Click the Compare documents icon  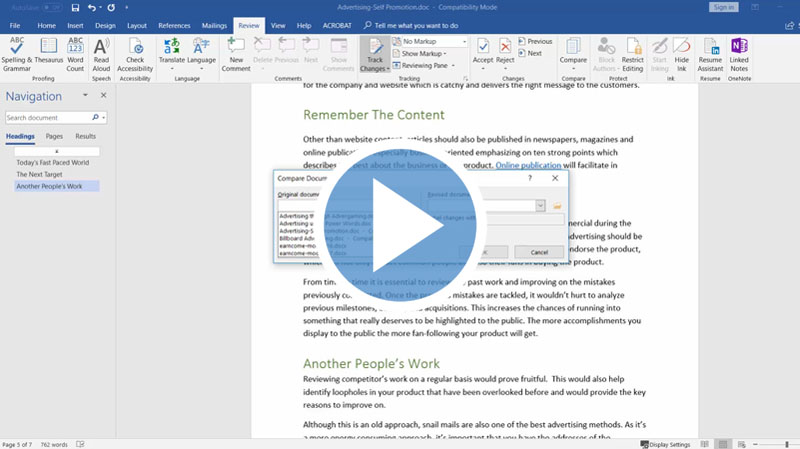point(573,54)
